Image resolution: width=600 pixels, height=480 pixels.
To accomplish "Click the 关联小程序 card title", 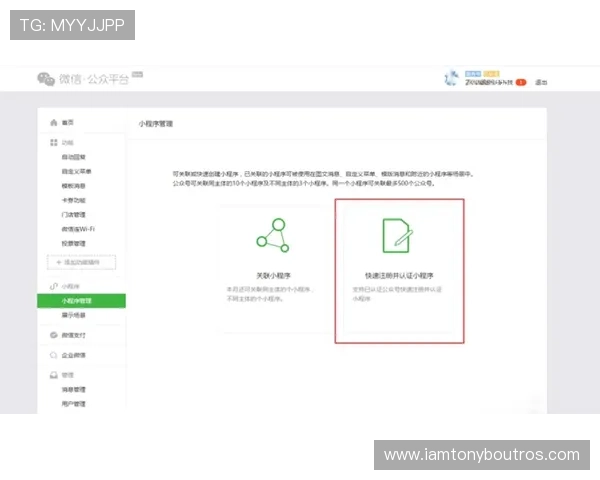I will [x=273, y=276].
